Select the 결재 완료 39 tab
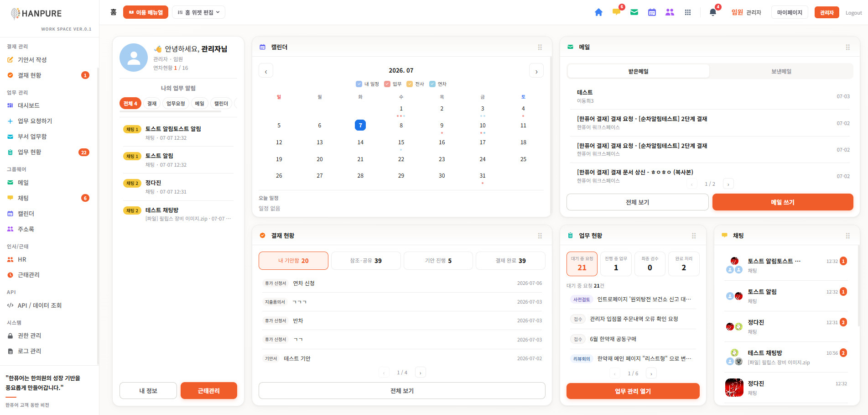 coord(510,261)
